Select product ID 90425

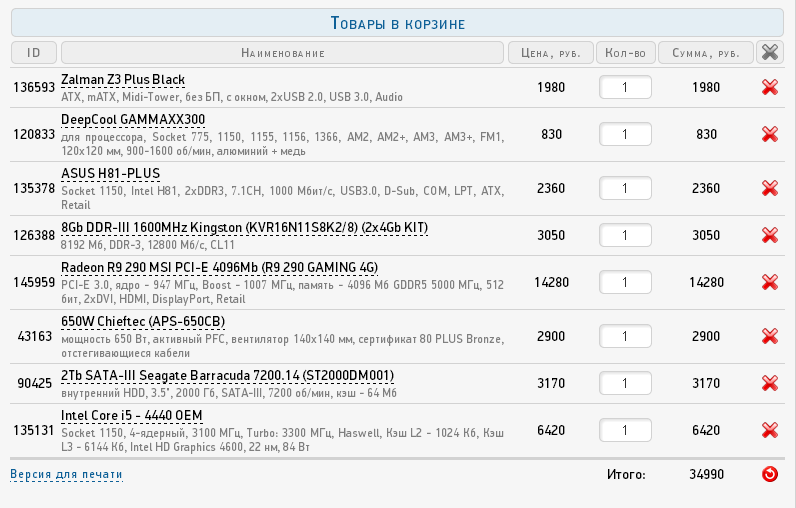[x=35, y=383]
